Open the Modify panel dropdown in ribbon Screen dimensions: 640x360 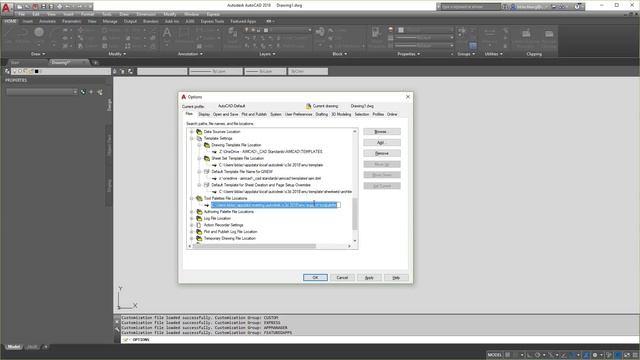117,54
